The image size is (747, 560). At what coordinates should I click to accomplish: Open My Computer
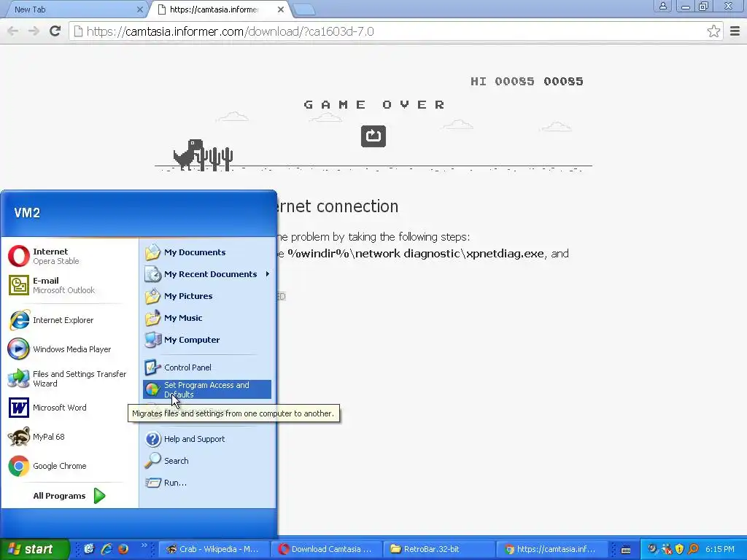pos(207,340)
